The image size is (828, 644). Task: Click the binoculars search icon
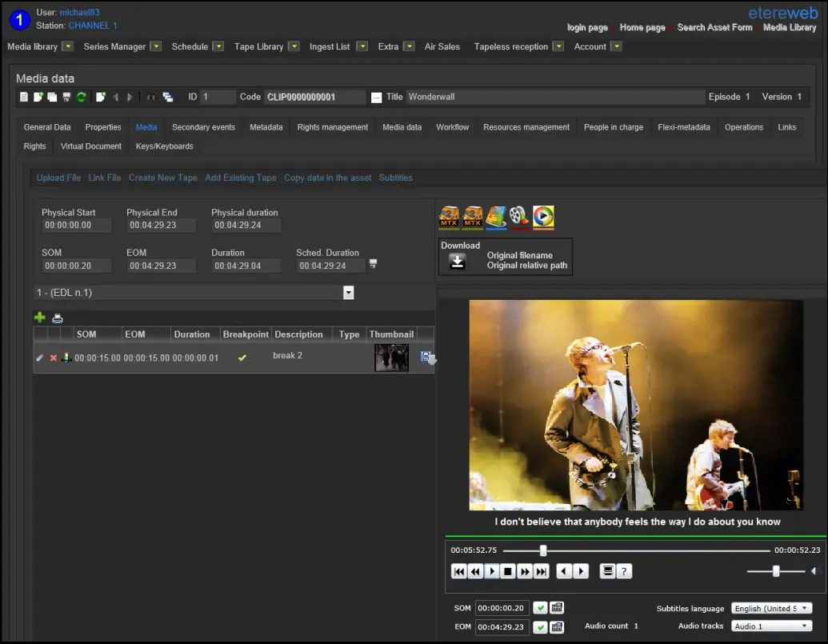(x=150, y=97)
